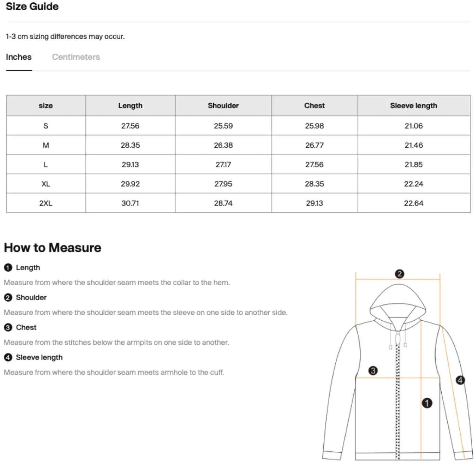This screenshot has height=466, width=476.
Task: Click the number 4 Sleeve length bullet icon
Action: point(8,357)
